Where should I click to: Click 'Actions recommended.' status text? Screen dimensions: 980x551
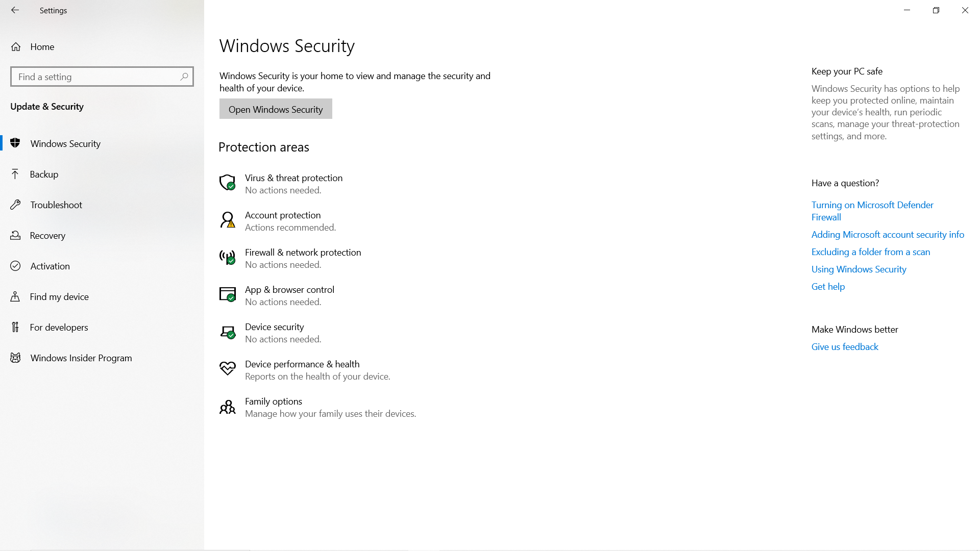pyautogui.click(x=290, y=228)
